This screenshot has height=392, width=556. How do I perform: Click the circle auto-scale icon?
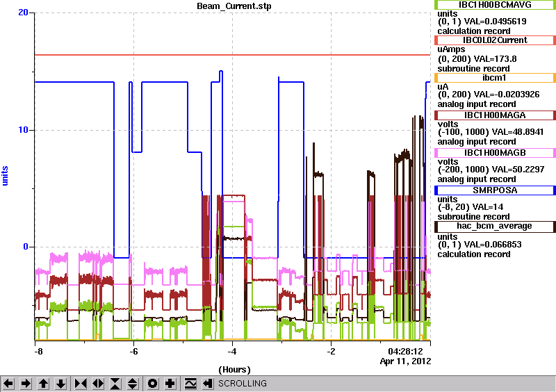153,384
